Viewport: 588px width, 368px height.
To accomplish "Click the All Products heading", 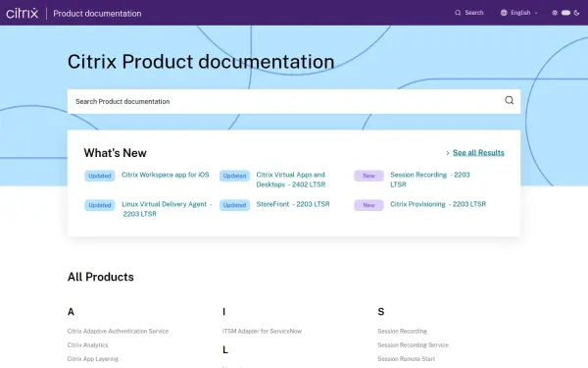I will 101,277.
